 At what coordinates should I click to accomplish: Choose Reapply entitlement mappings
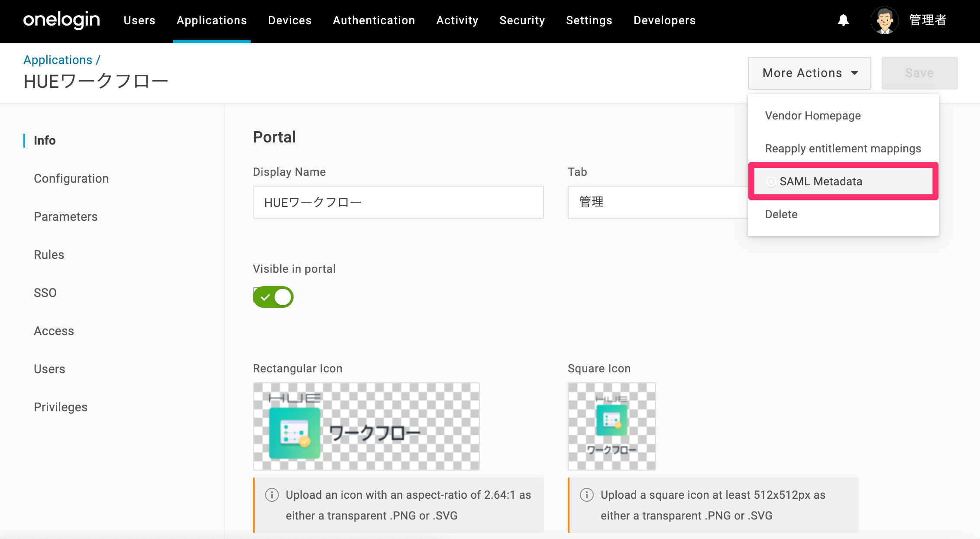(x=843, y=148)
